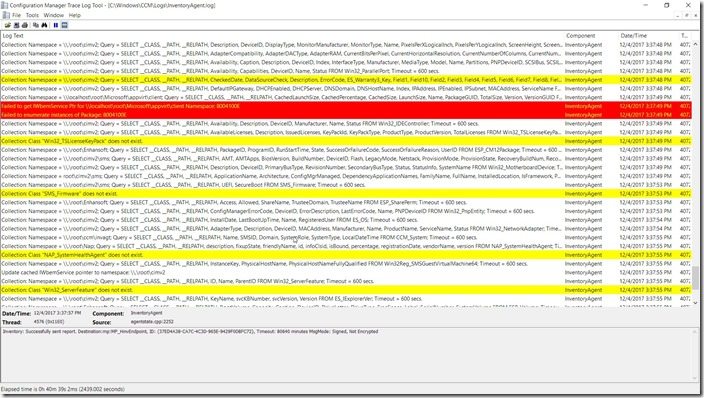704x398 pixels.
Task: Select the red row 'Failed to get IWbemService Ptr'
Action: pyautogui.click(x=346, y=106)
